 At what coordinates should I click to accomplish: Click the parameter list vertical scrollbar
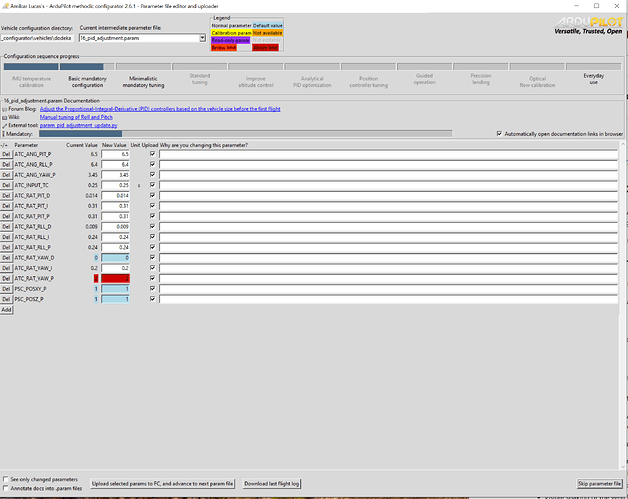[x=624, y=305]
